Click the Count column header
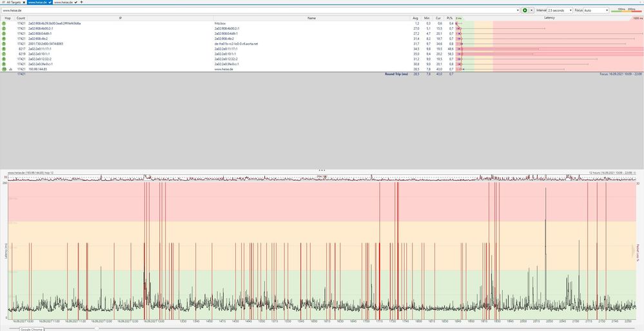644x331 pixels. [x=21, y=18]
